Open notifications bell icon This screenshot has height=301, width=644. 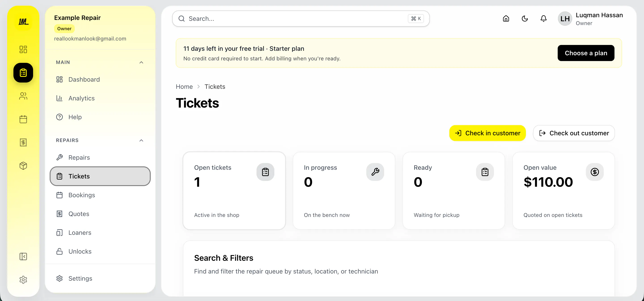click(543, 19)
